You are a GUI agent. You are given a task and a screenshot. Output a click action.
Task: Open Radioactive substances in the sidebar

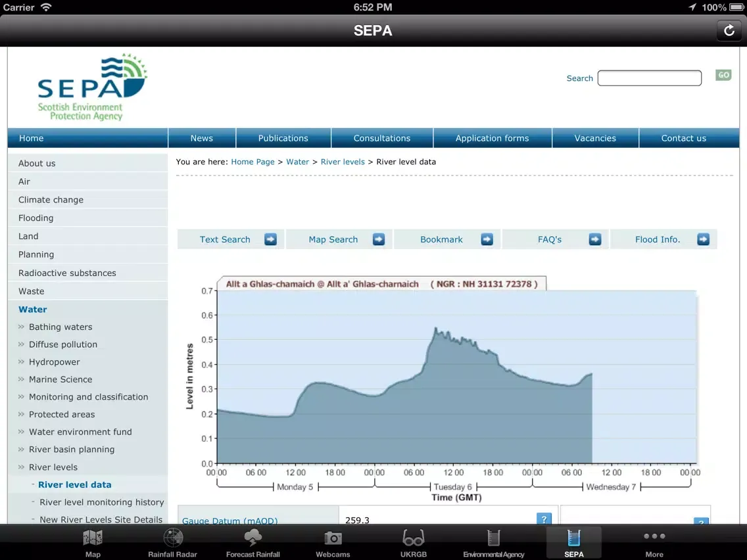click(x=87, y=273)
